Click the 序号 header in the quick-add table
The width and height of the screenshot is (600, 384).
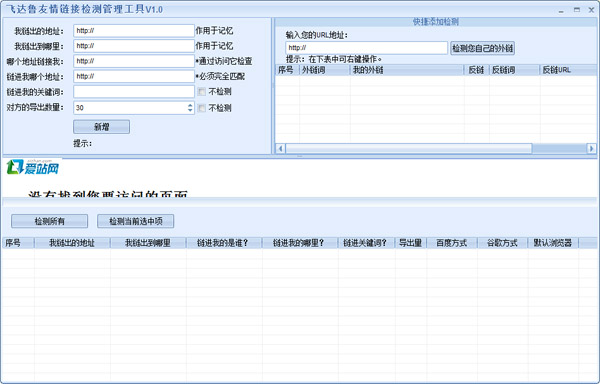click(x=287, y=70)
